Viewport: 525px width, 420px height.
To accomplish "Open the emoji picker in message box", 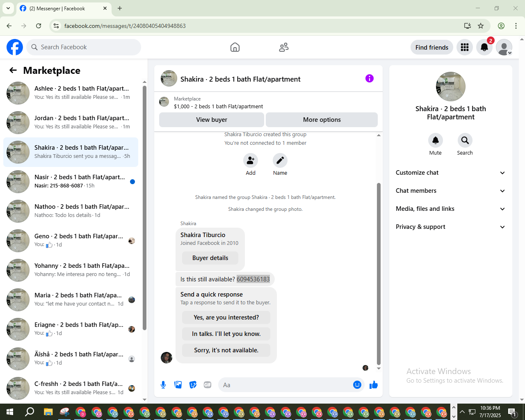I will (357, 385).
